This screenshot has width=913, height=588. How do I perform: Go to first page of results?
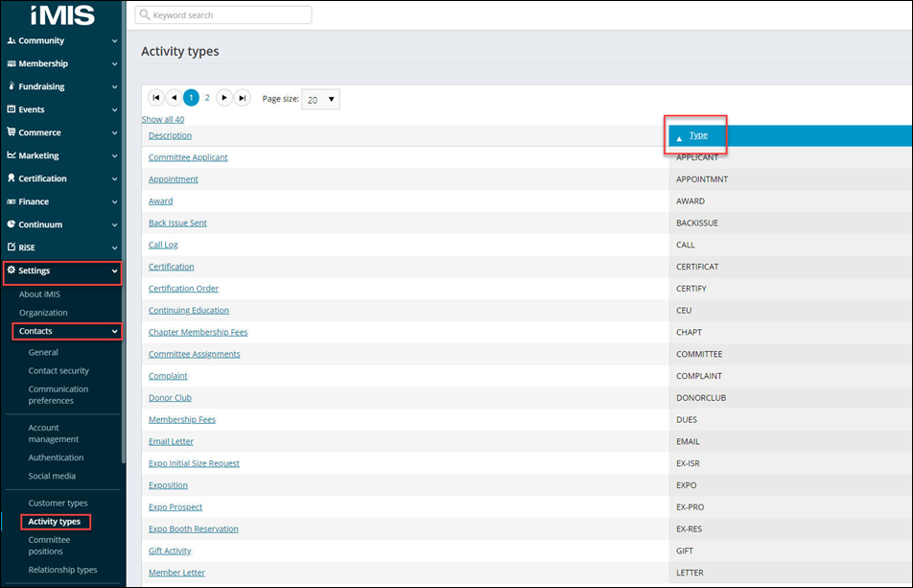(x=156, y=98)
